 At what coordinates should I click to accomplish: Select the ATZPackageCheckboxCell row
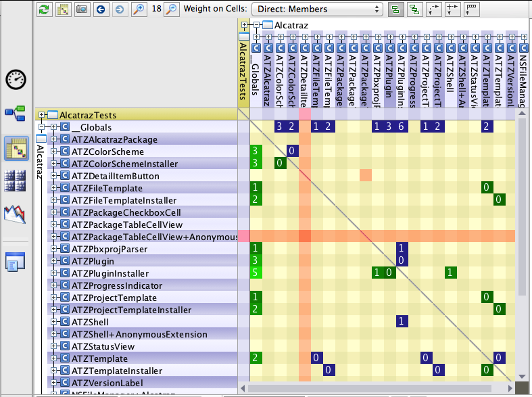tap(142, 212)
